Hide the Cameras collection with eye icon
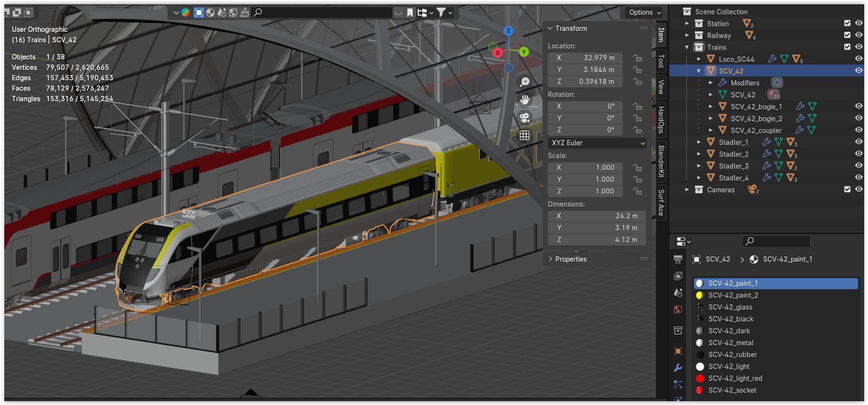Viewport: 868px width, 405px height. point(859,189)
